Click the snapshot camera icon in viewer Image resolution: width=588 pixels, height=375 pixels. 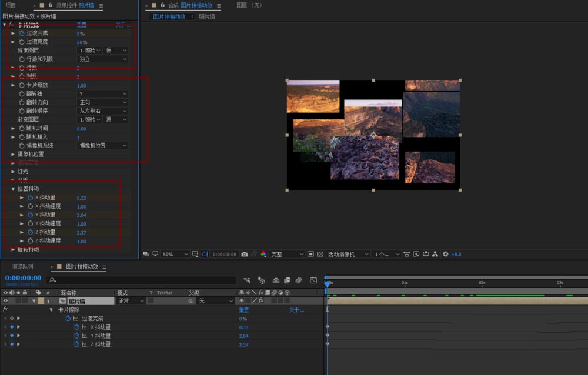[244, 254]
